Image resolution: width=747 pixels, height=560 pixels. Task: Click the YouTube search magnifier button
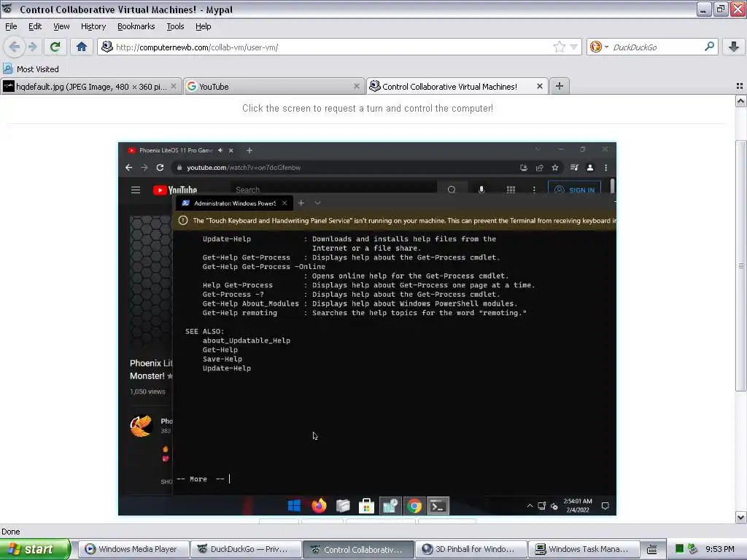[x=451, y=190]
